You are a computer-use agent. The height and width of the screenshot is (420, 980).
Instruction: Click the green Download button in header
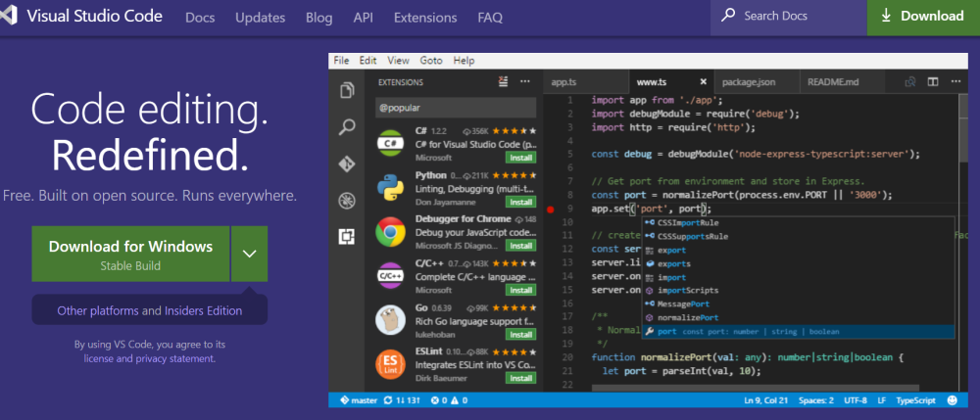(923, 17)
